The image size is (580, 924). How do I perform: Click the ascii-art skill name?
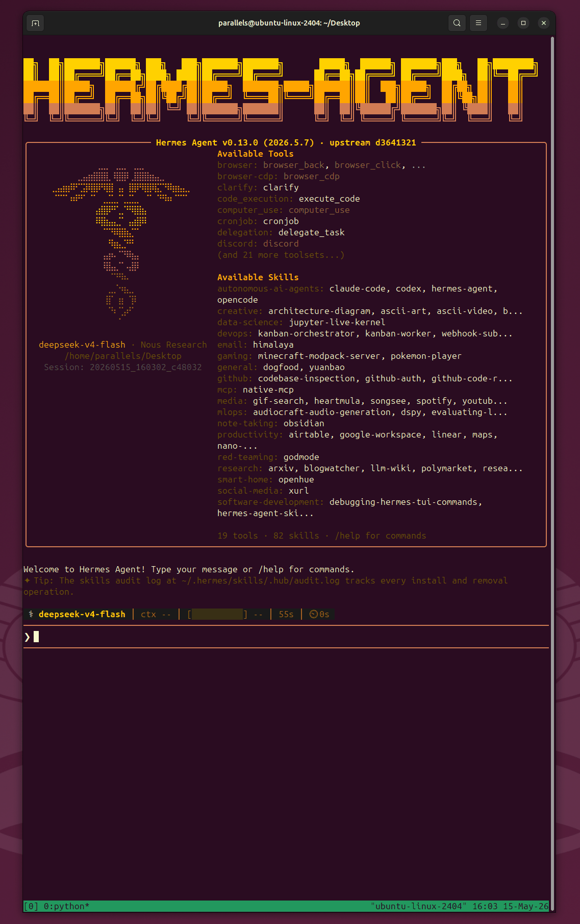pyautogui.click(x=404, y=311)
